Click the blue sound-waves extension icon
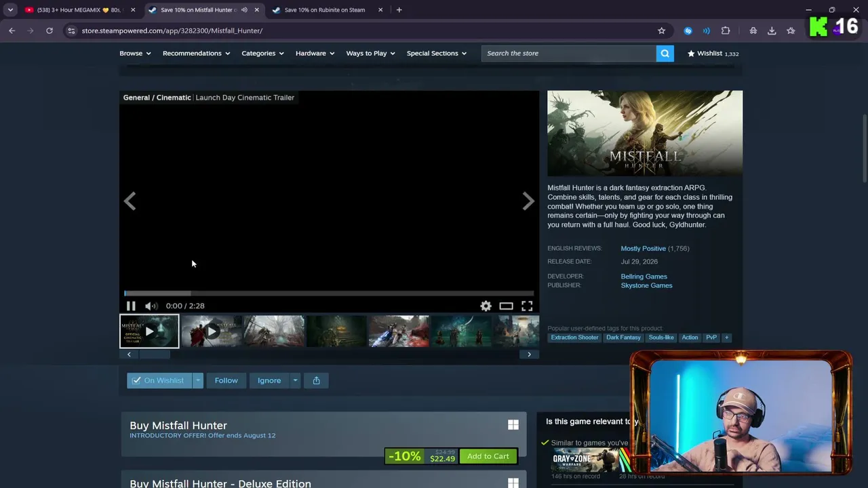868x488 pixels. 706,30
